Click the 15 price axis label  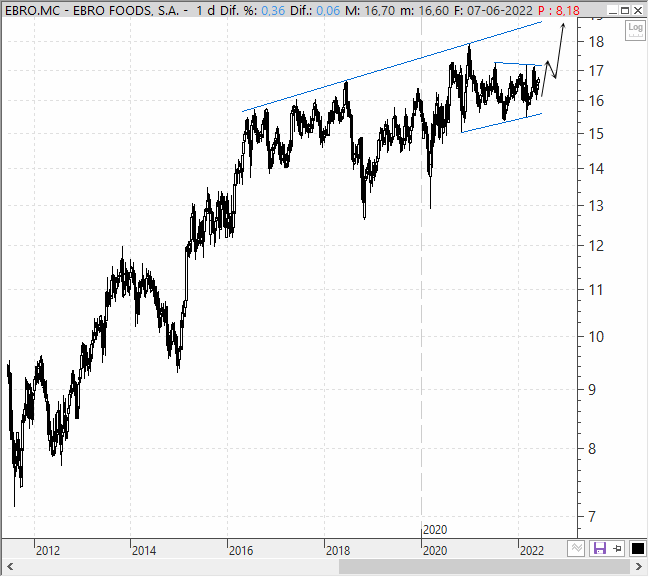596,134
